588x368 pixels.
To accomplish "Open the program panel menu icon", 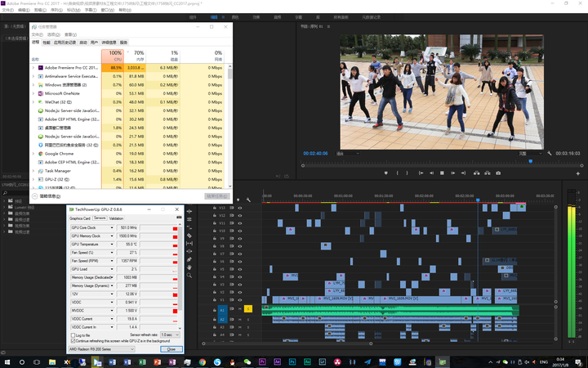I will [329, 27].
